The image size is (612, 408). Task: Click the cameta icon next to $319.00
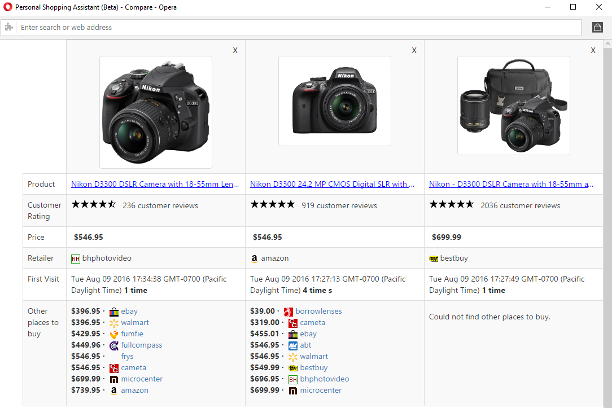point(293,323)
